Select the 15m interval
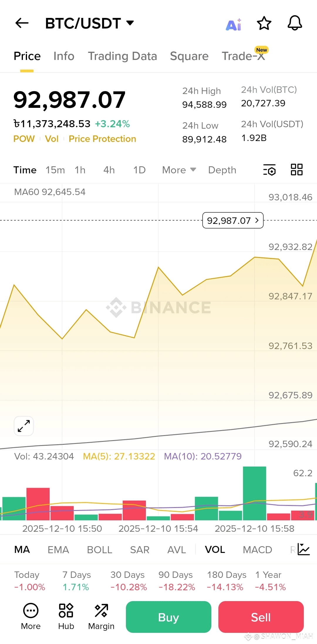 55,170
